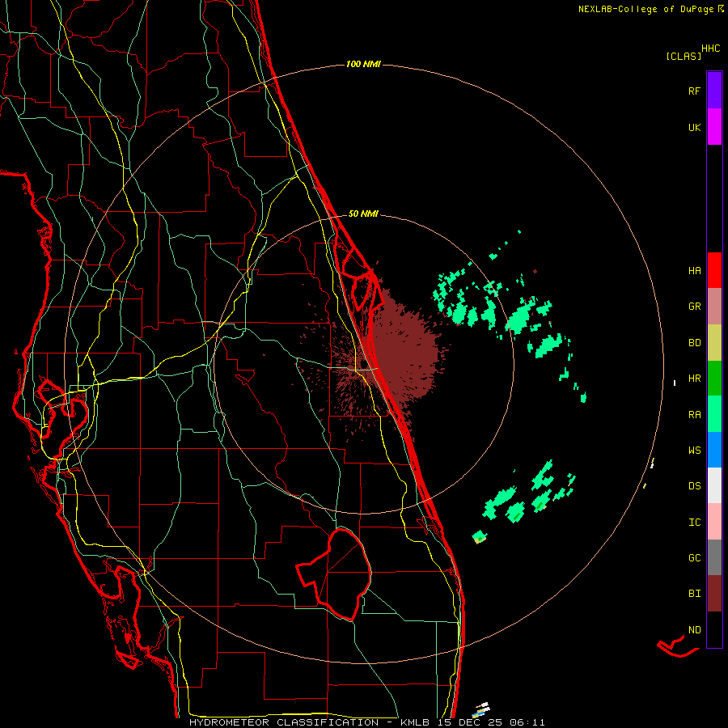Screen dimensions: 728x728
Task: Click the '15 DEC 25' date text
Action: (470, 722)
